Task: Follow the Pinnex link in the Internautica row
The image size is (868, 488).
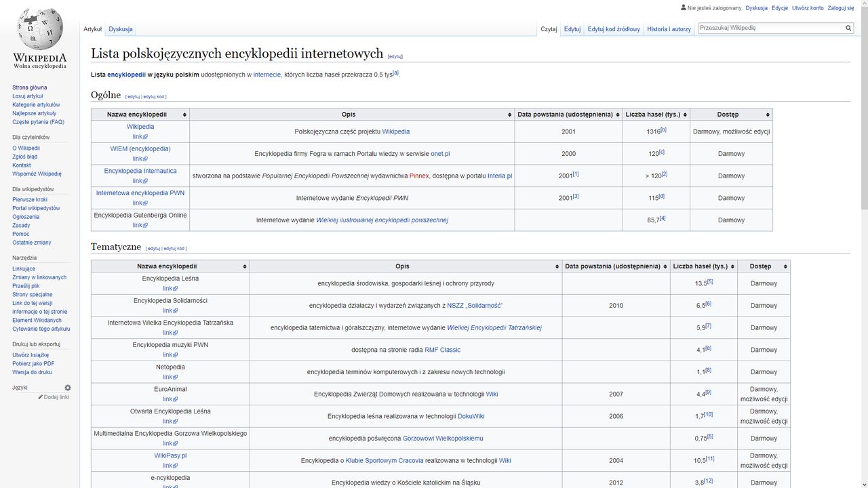Action: pos(419,176)
